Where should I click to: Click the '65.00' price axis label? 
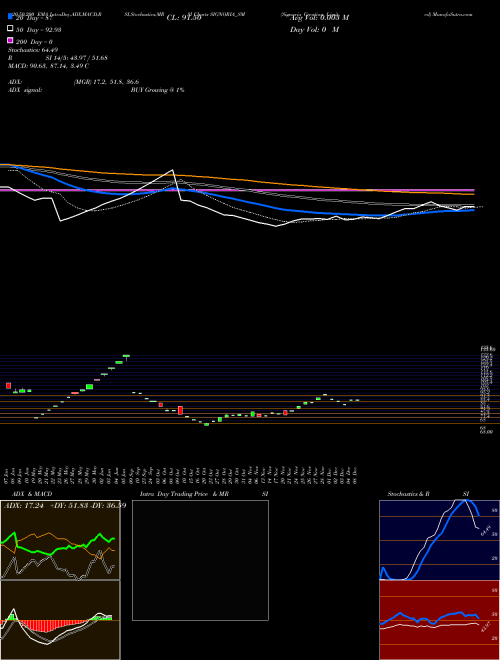click(486, 432)
